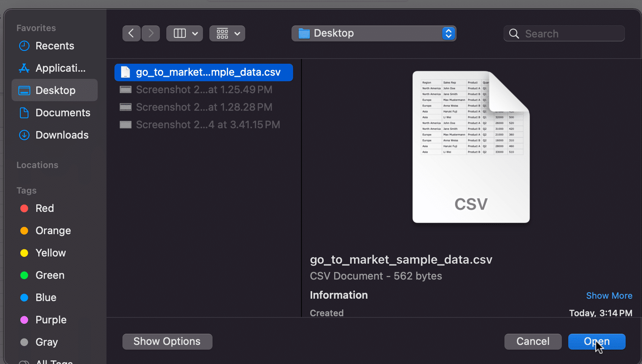
Task: Click the red tag color dot
Action: point(24,208)
